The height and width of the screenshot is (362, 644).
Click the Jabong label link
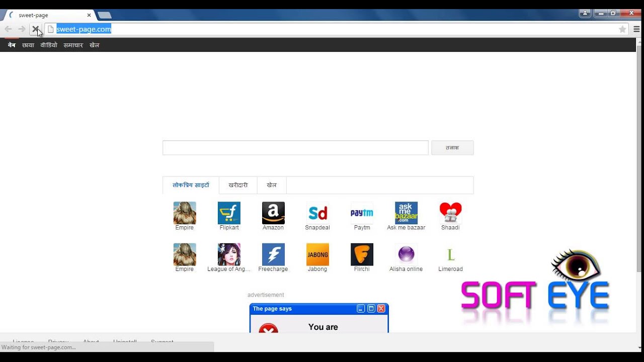[x=317, y=269]
